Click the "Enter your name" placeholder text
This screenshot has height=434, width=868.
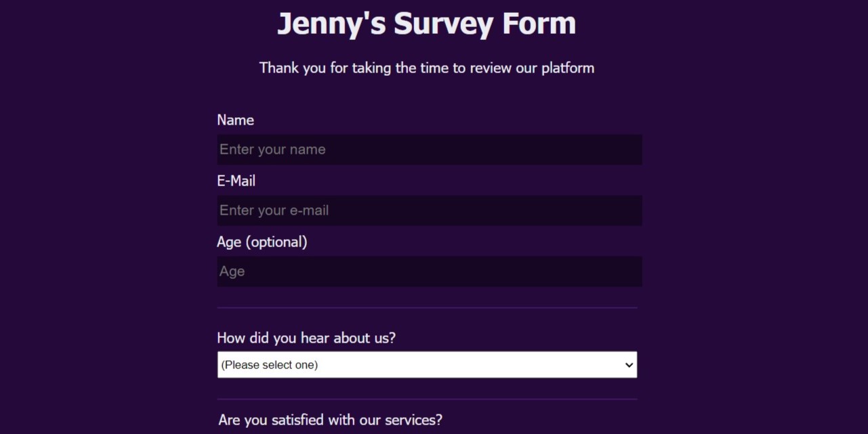(x=272, y=149)
